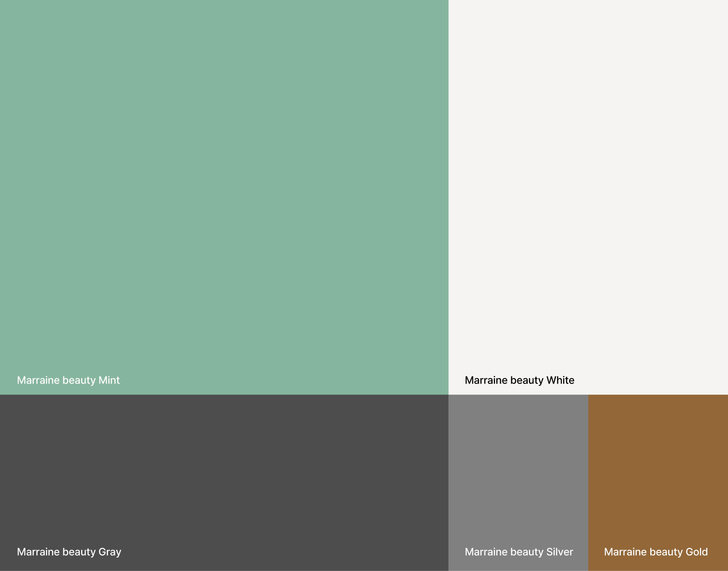This screenshot has width=728, height=571.
Task: Click the large mint green color swatch
Action: 224,182
